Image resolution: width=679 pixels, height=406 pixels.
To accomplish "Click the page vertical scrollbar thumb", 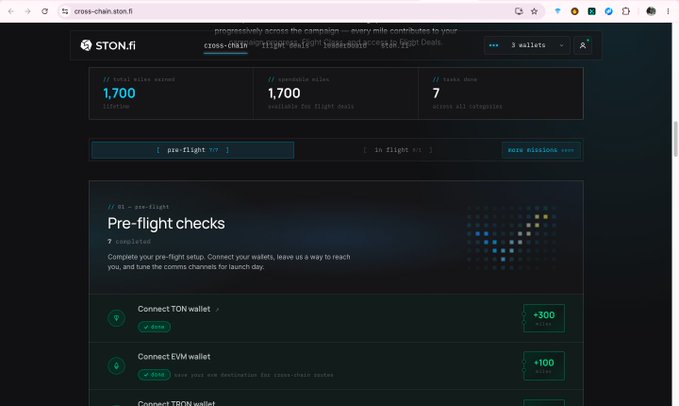I will [675, 139].
